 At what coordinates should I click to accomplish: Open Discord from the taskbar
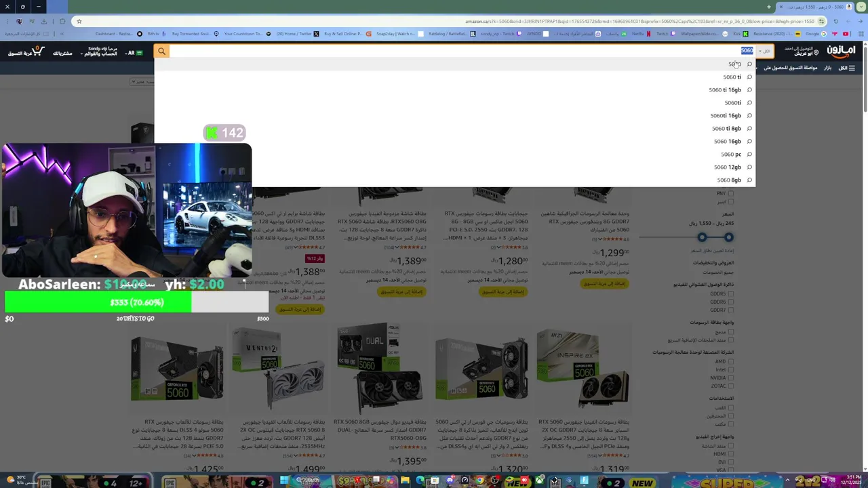450,481
